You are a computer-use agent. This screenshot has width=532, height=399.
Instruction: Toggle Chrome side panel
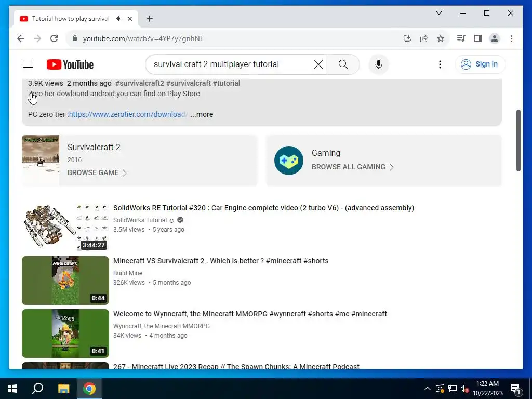tap(478, 38)
